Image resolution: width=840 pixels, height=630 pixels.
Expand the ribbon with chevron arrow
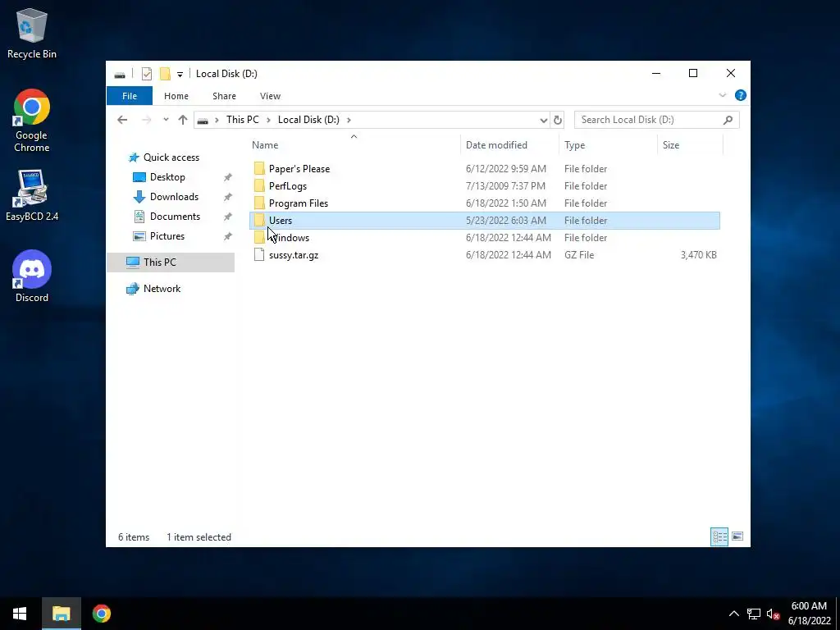point(722,95)
